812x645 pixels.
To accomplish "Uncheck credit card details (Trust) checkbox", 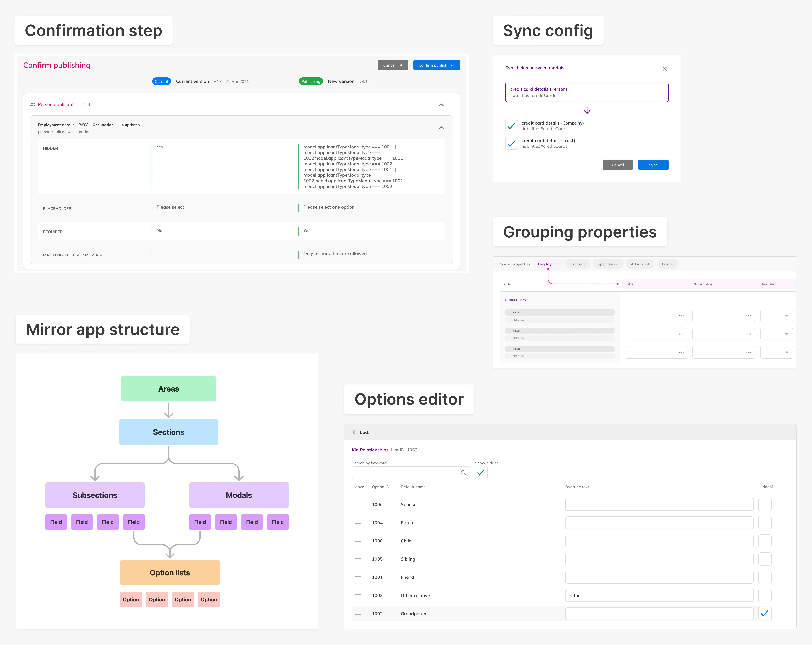I will pyautogui.click(x=511, y=144).
